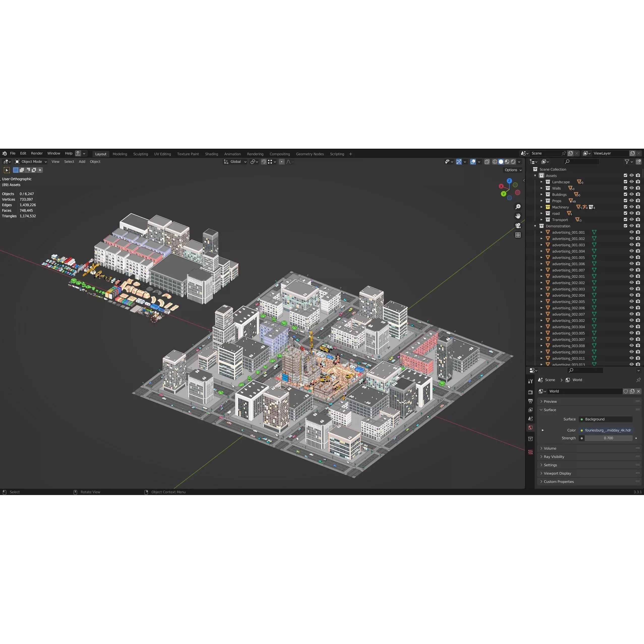Click the zoom magnifier icon in the viewport
Viewport: 644px width, 644px height.
click(518, 206)
